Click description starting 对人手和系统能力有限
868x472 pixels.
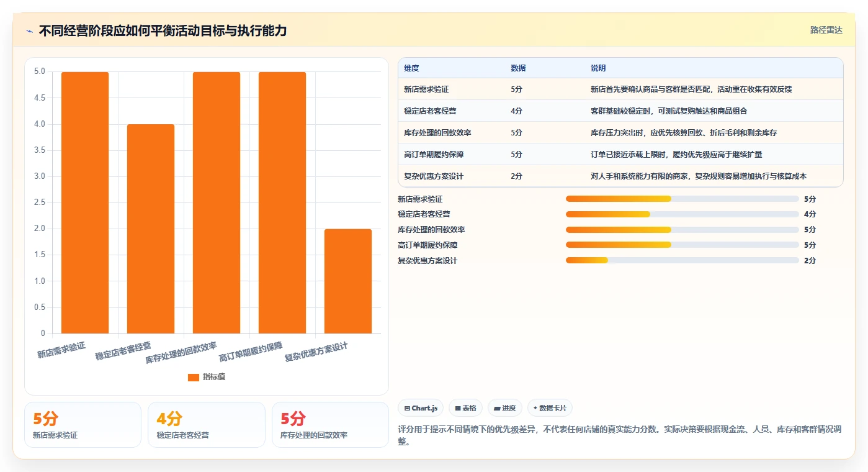(699, 176)
